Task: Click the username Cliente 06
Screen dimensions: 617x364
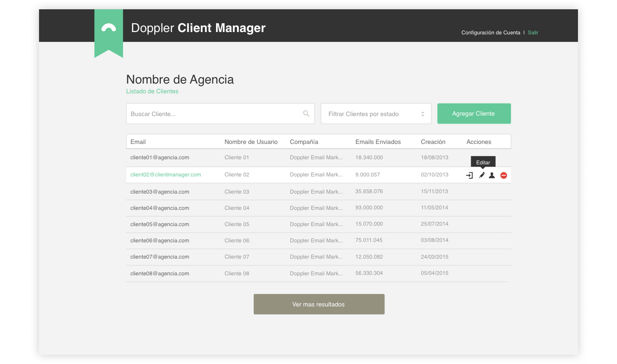Action: (x=237, y=240)
